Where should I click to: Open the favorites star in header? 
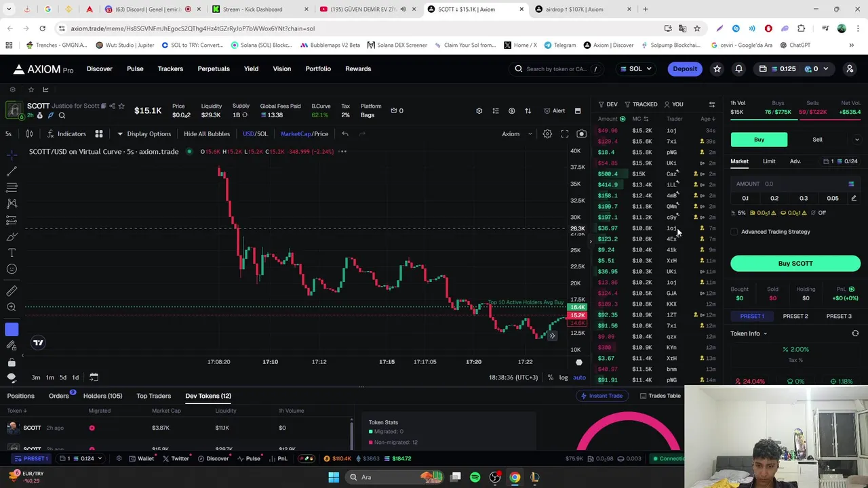[x=717, y=68]
